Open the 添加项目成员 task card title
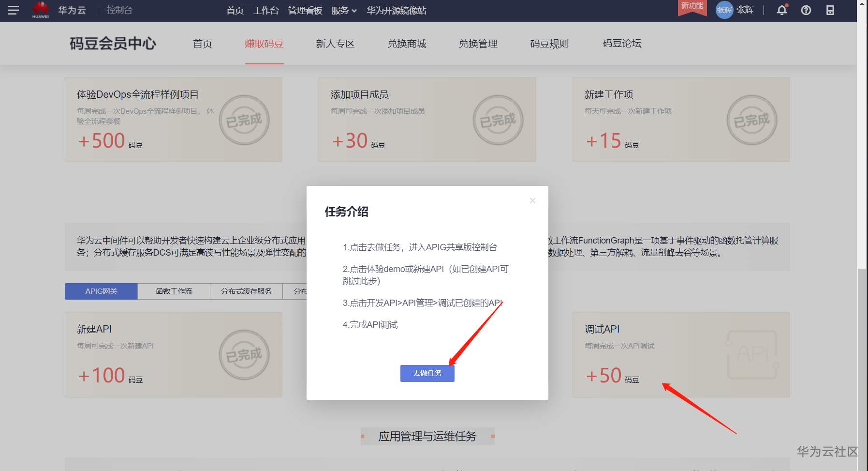 coord(360,94)
